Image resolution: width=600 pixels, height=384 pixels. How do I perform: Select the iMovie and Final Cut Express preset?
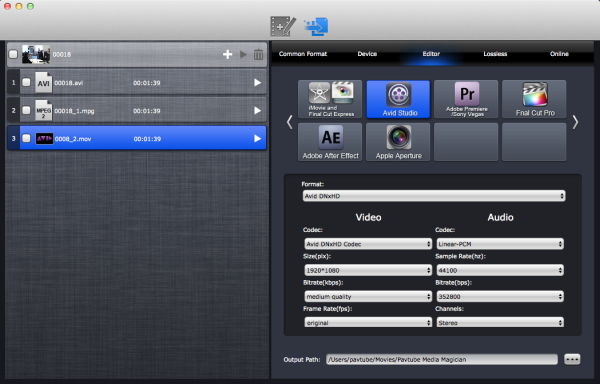tap(330, 99)
